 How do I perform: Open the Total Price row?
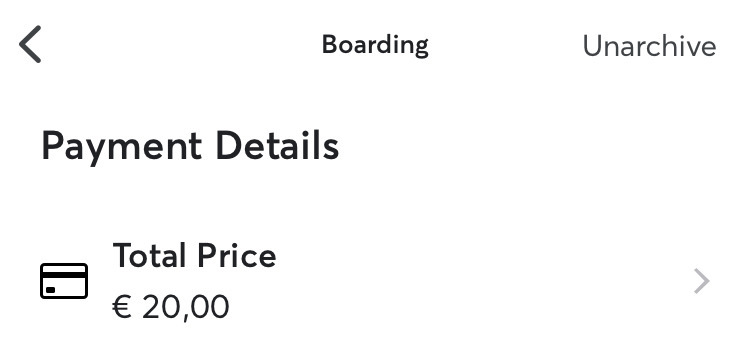(375, 281)
